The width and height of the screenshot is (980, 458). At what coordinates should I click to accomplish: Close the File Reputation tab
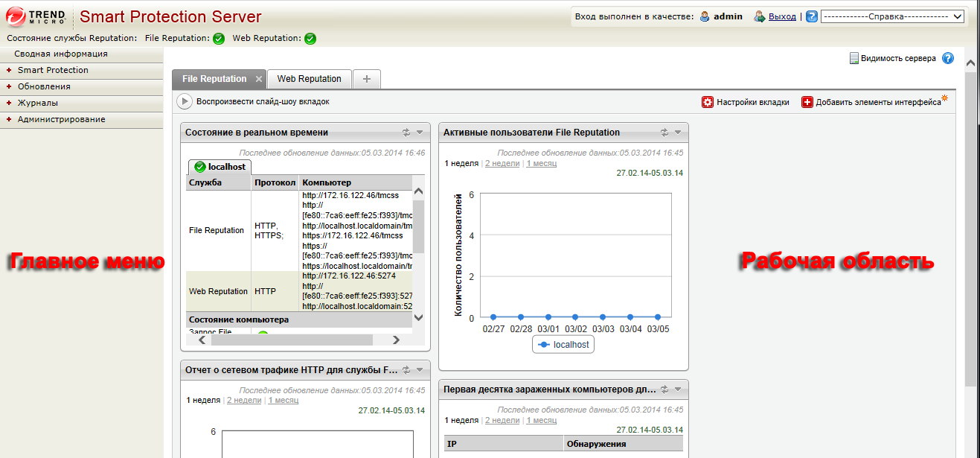[x=259, y=79]
